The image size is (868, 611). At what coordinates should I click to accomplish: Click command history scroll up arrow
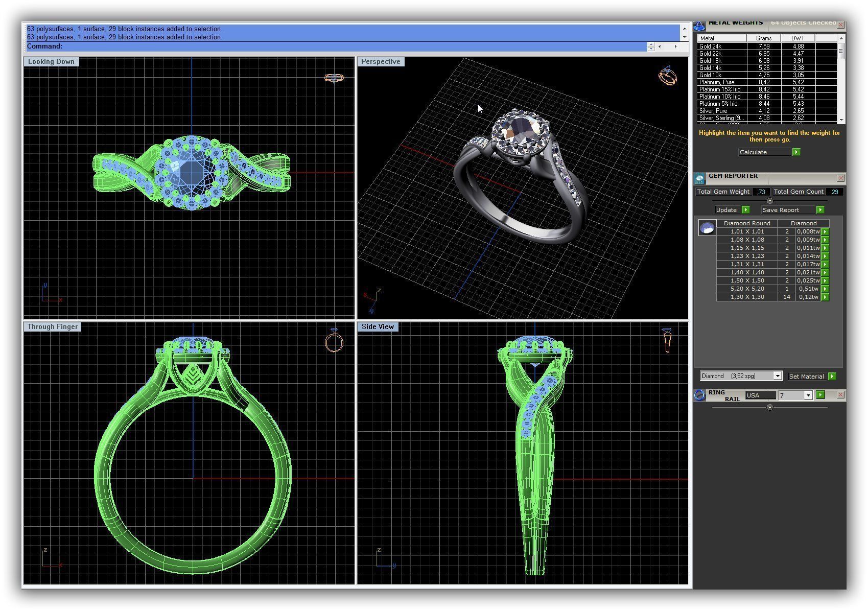coord(684,29)
